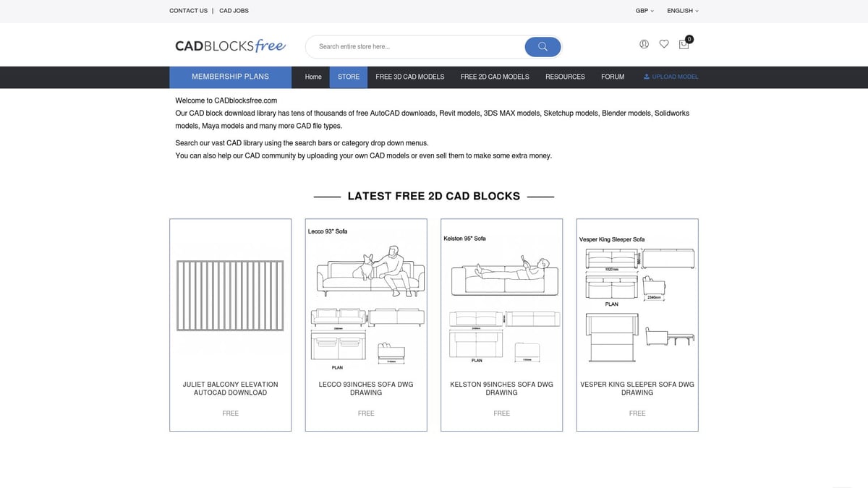Expand the GBP currency dropdown
This screenshot has height=488, width=868.
tap(644, 11)
